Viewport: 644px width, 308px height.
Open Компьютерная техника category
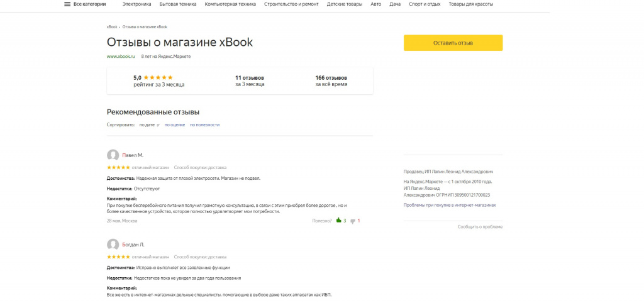pos(230,4)
